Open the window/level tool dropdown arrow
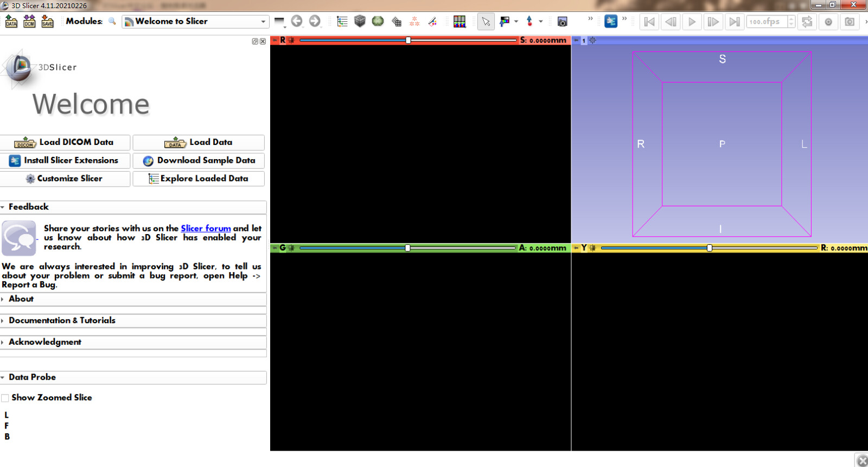Viewport: 868px width, 467px height. pos(516,21)
